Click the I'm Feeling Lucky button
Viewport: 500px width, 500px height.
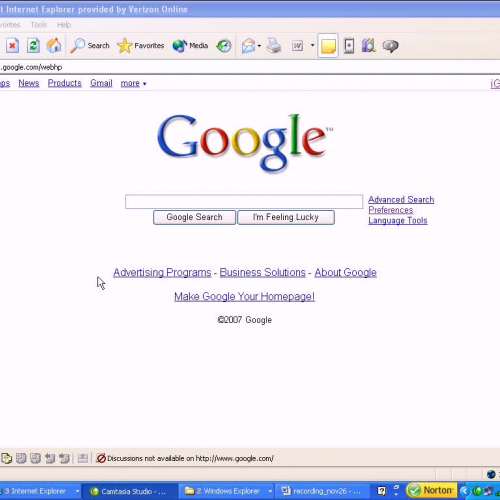click(286, 217)
